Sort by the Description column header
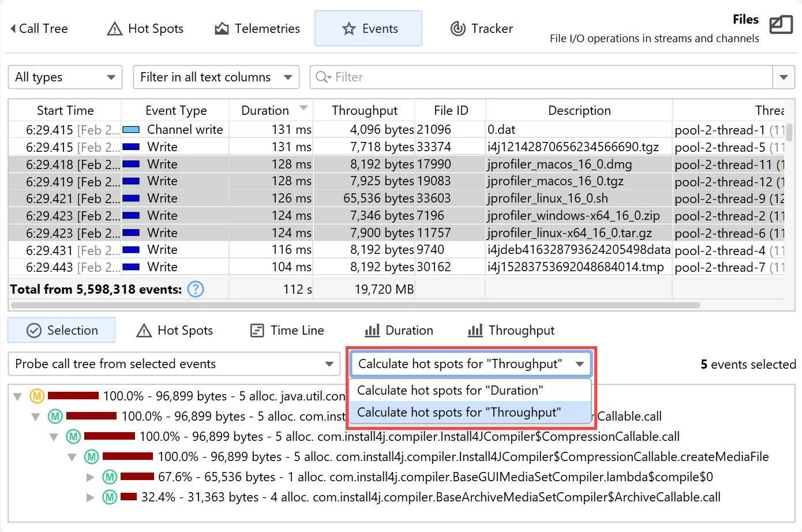The width and height of the screenshot is (802, 532). click(x=579, y=110)
